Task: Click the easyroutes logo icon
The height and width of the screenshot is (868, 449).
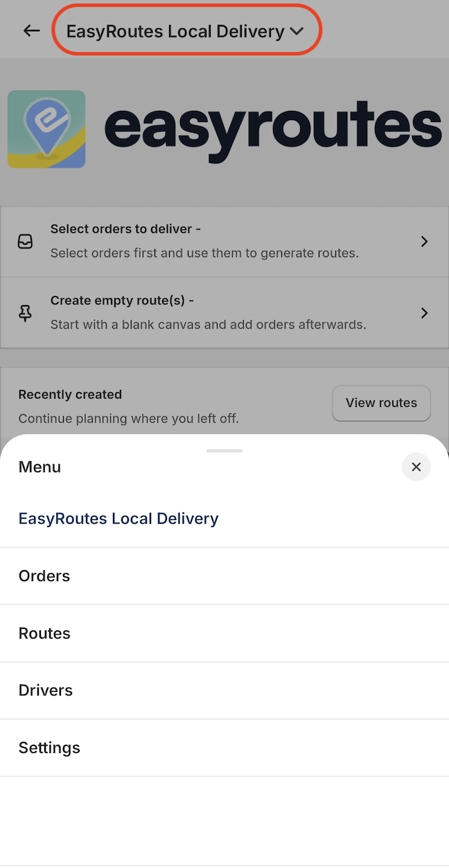Action: pyautogui.click(x=46, y=129)
